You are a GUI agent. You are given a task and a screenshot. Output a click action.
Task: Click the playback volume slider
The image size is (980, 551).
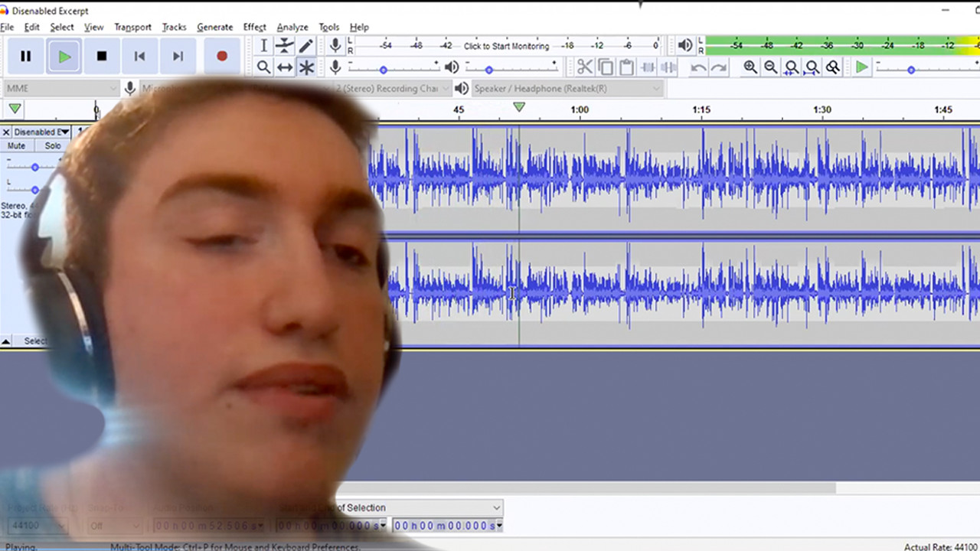click(511, 67)
